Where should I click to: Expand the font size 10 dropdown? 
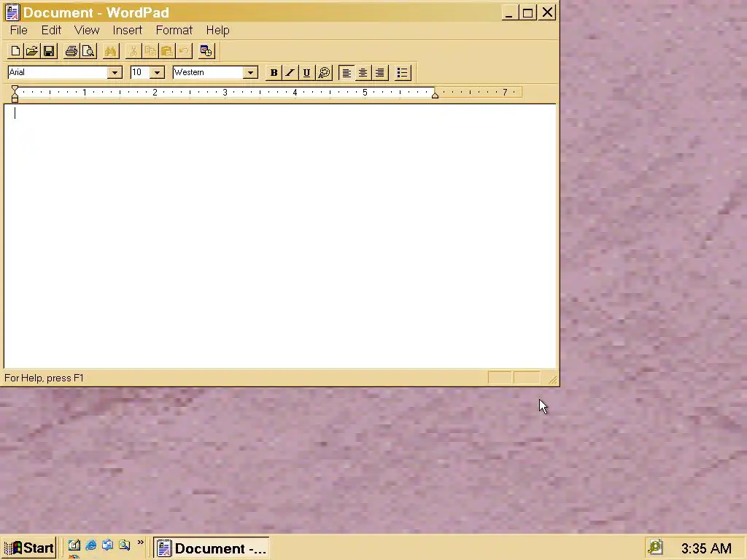click(x=158, y=72)
